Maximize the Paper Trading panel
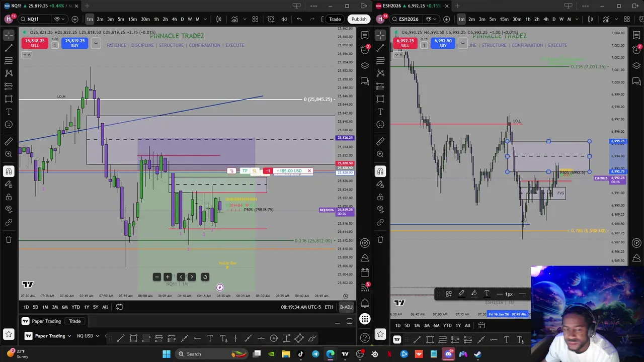Screen dimensions: 644x362 coord(349,321)
